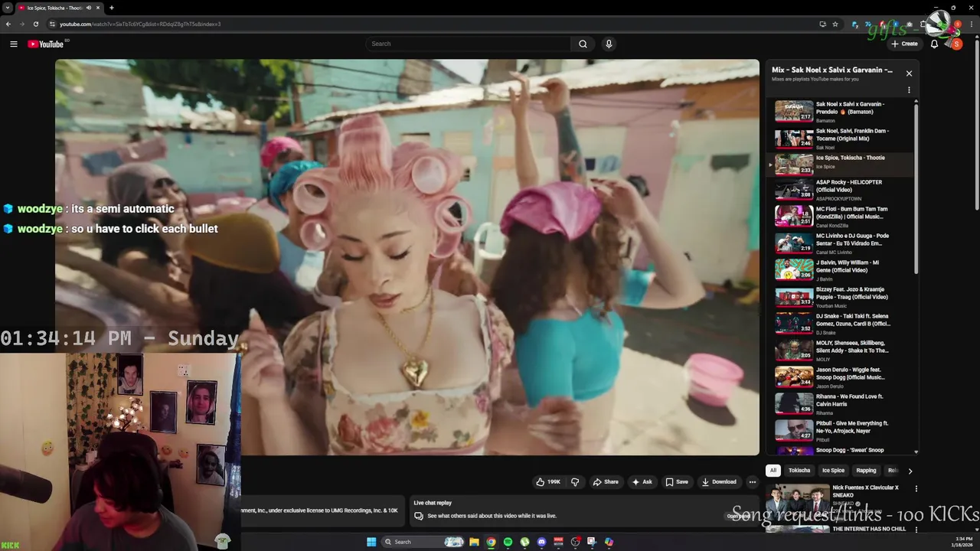Save video to playlist

click(677, 482)
